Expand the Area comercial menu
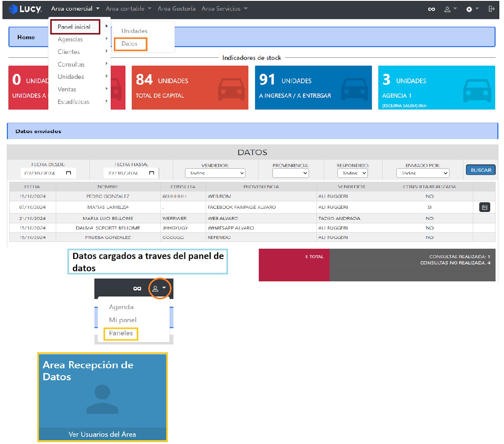 (x=75, y=9)
